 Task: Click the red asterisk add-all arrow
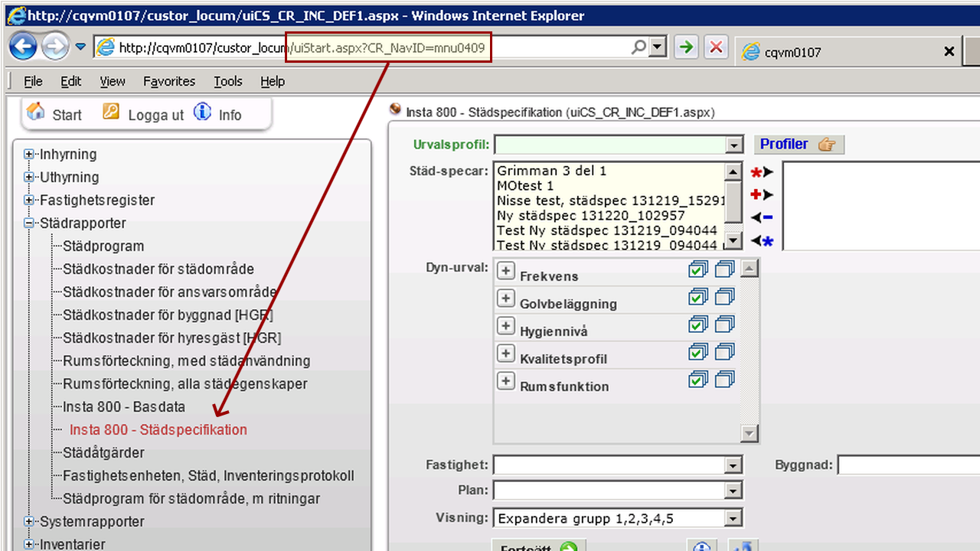tap(763, 172)
